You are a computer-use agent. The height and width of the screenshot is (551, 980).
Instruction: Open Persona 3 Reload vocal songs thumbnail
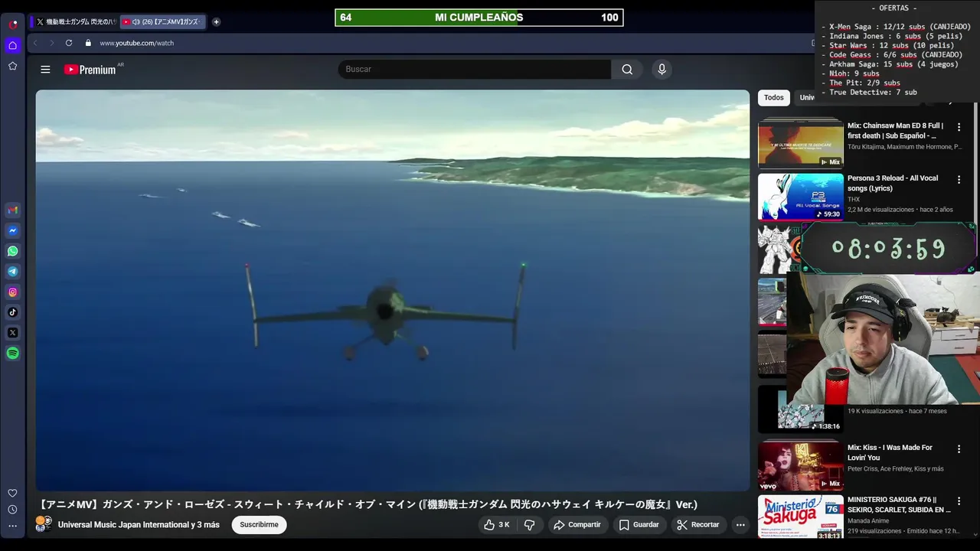[801, 197]
